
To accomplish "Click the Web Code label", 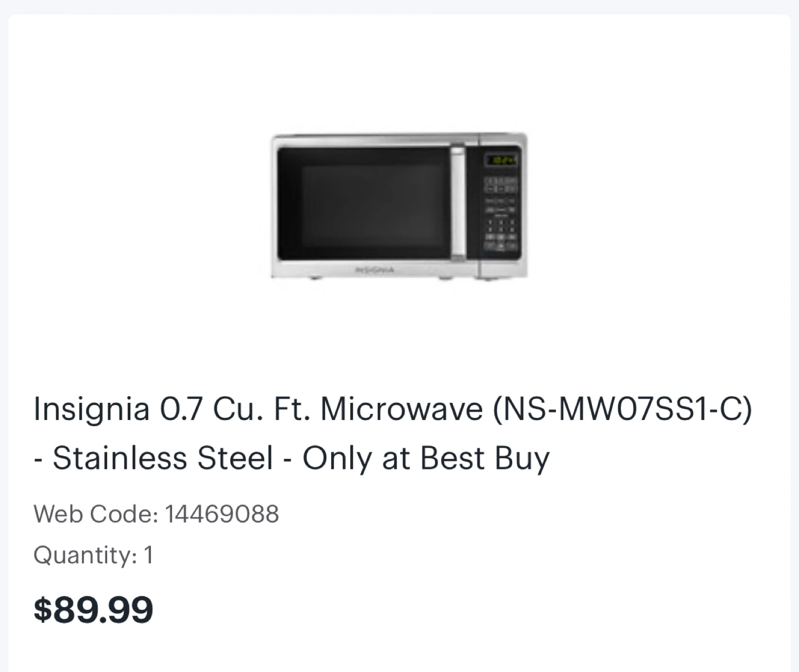I will coord(96,514).
